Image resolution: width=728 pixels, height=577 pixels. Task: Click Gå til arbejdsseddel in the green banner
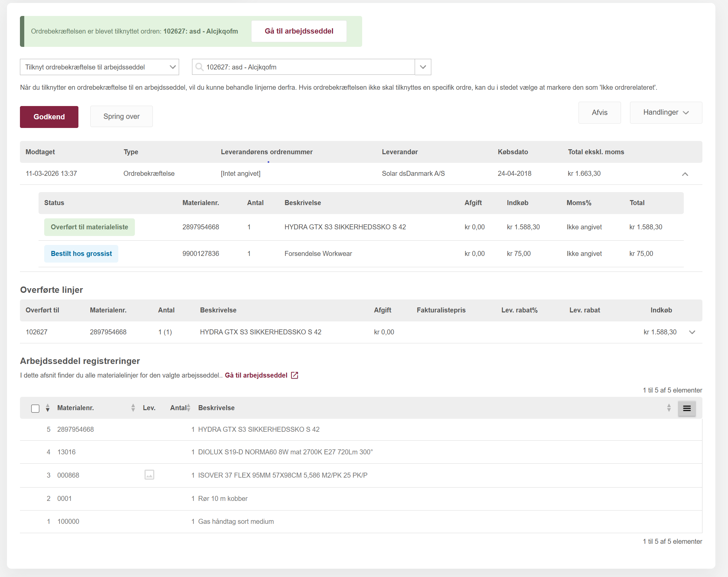298,31
